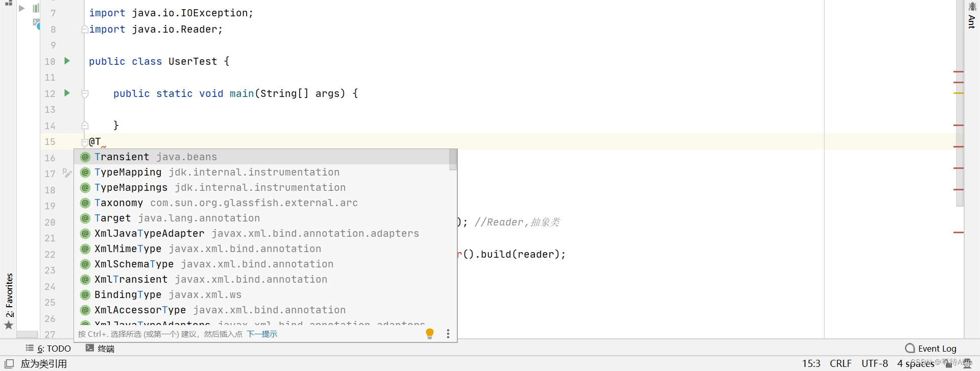Image resolution: width=980 pixels, height=371 pixels.
Task: Choose Taxonomy annotation suggestion
Action: click(x=262, y=203)
